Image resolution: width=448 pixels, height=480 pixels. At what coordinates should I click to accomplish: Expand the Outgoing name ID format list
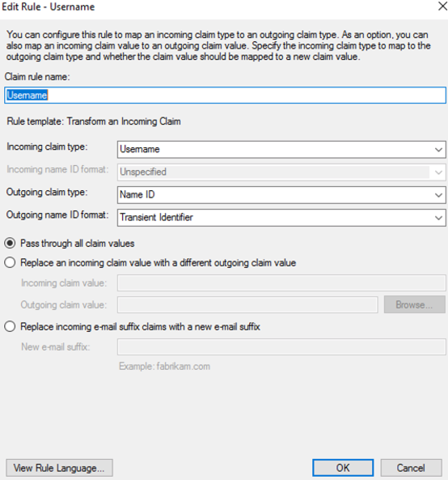281,218
